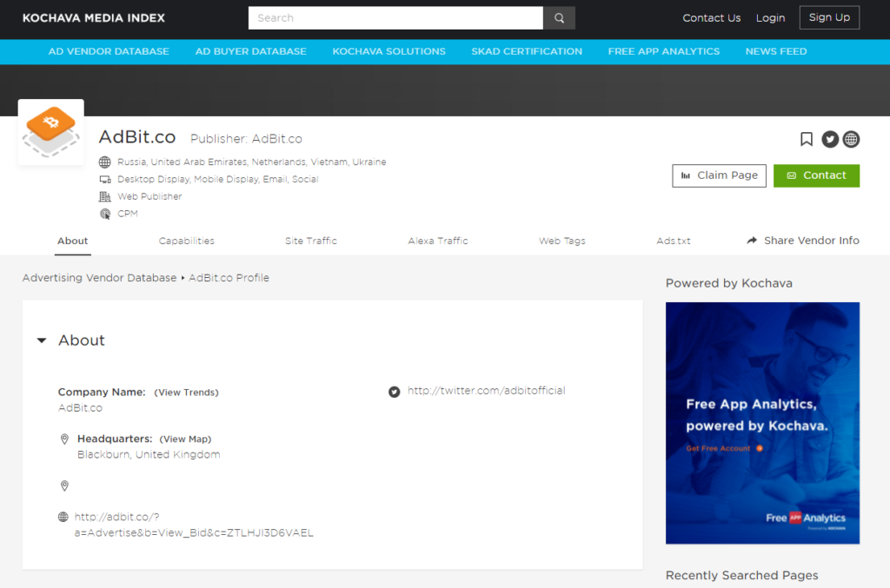
Task: Click the globe icon next to adbit.co URL
Action: [x=63, y=517]
